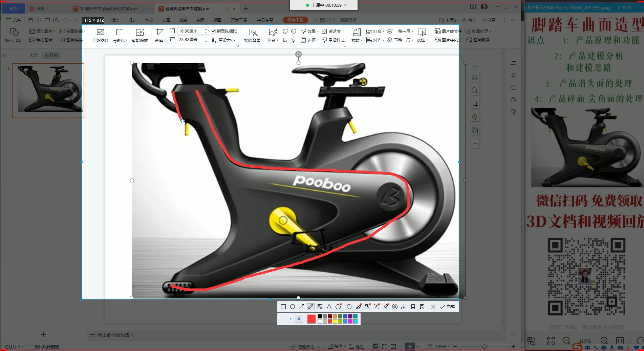Image resolution: width=644 pixels, height=351 pixels.
Task: Open the 视图 ribbon tab
Action: point(217,20)
